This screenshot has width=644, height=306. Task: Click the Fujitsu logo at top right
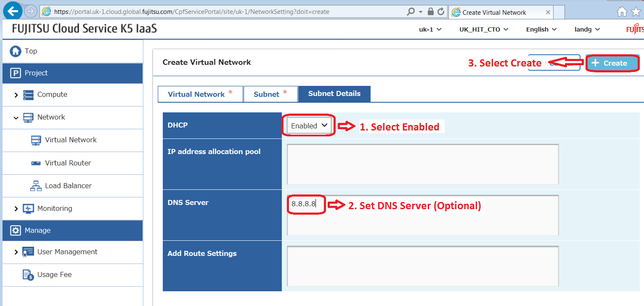(635, 29)
